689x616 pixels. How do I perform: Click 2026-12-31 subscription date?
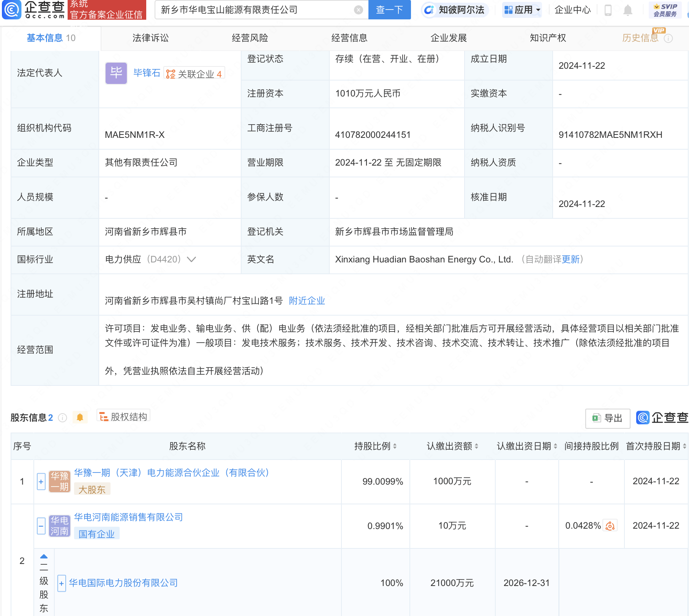[x=526, y=583]
